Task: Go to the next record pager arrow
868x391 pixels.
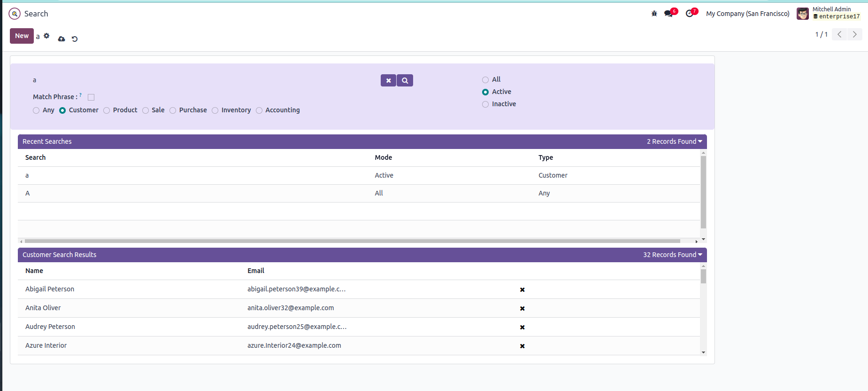Action: [854, 34]
